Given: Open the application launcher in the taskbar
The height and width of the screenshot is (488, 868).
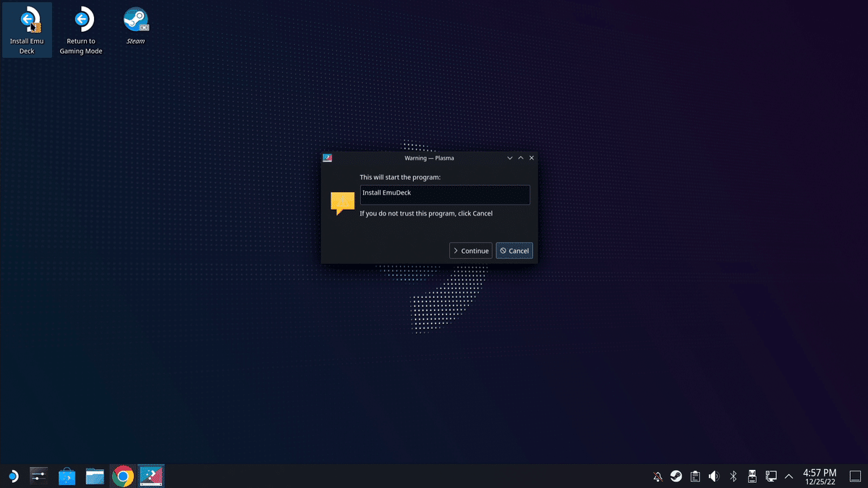Looking at the screenshot, I should (x=13, y=476).
